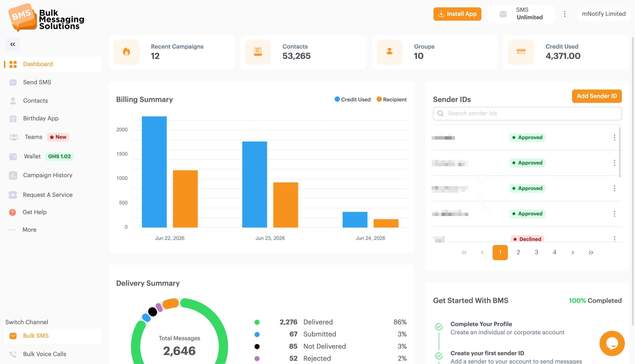The width and height of the screenshot is (635, 364).
Task: Collapse the sidebar with the double-chevron button
Action: [x=13, y=44]
